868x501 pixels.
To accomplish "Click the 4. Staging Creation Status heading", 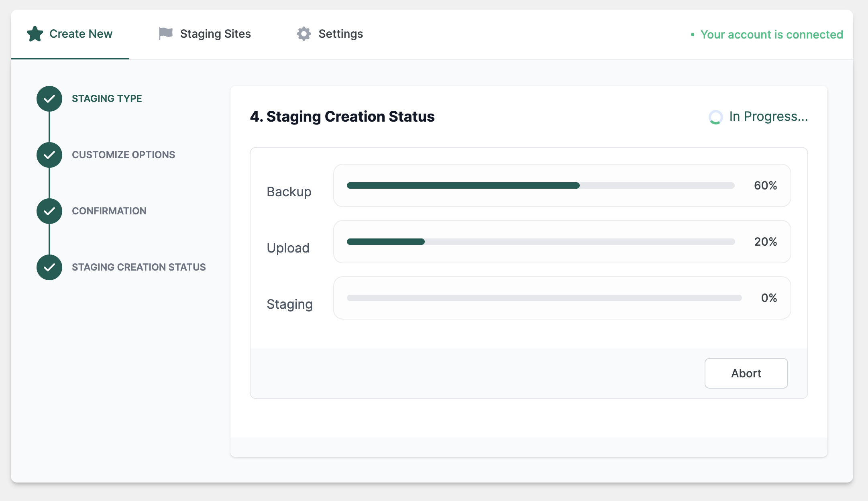I will pyautogui.click(x=342, y=117).
